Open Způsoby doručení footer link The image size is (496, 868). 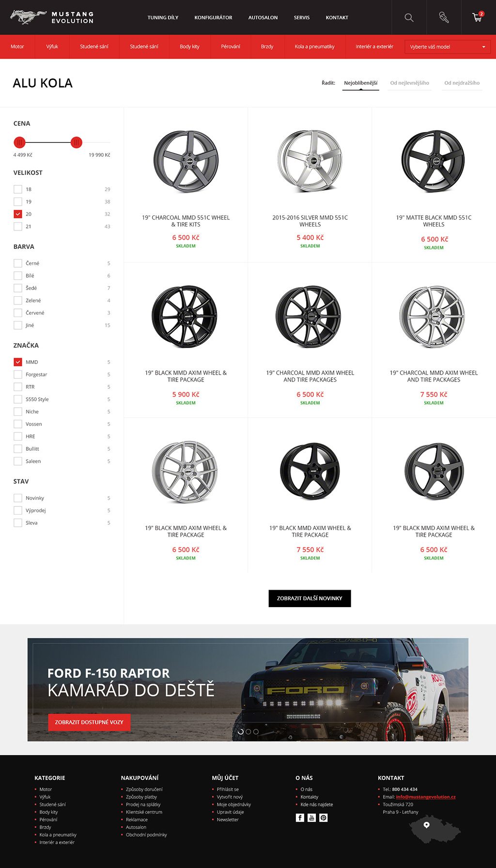click(144, 789)
